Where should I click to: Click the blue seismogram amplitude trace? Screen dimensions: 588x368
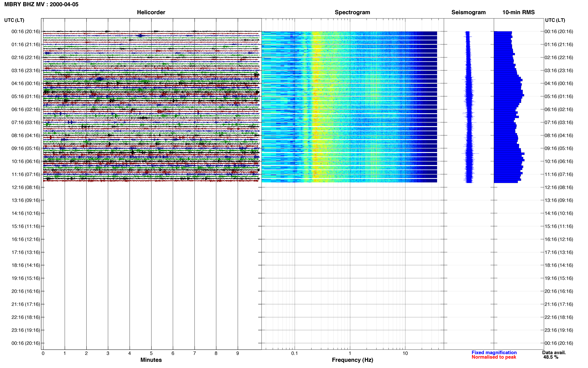(x=469, y=107)
